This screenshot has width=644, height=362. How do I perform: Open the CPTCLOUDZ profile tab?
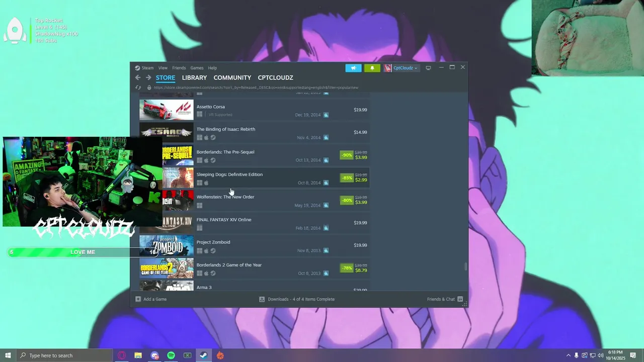tap(275, 77)
